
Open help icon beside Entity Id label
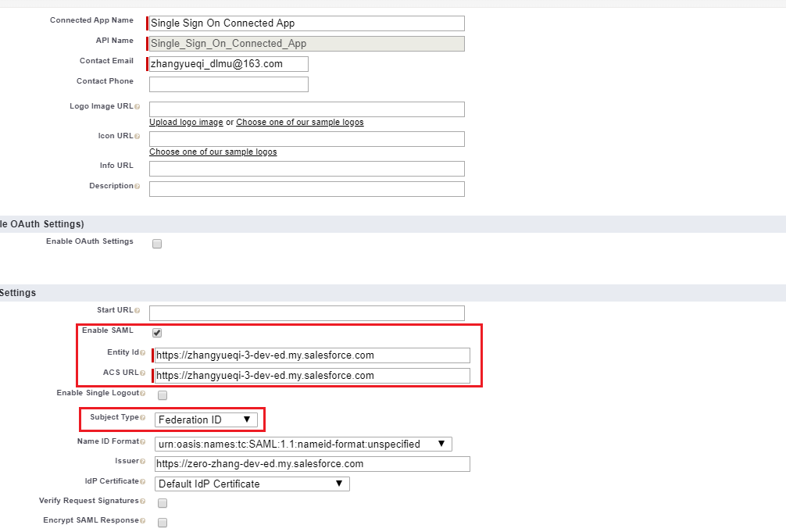[x=143, y=353]
